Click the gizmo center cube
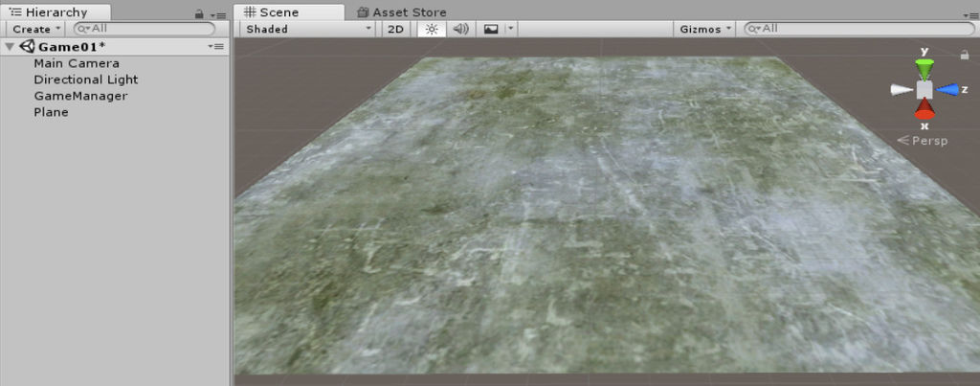This screenshot has width=980, height=386. pos(924,89)
